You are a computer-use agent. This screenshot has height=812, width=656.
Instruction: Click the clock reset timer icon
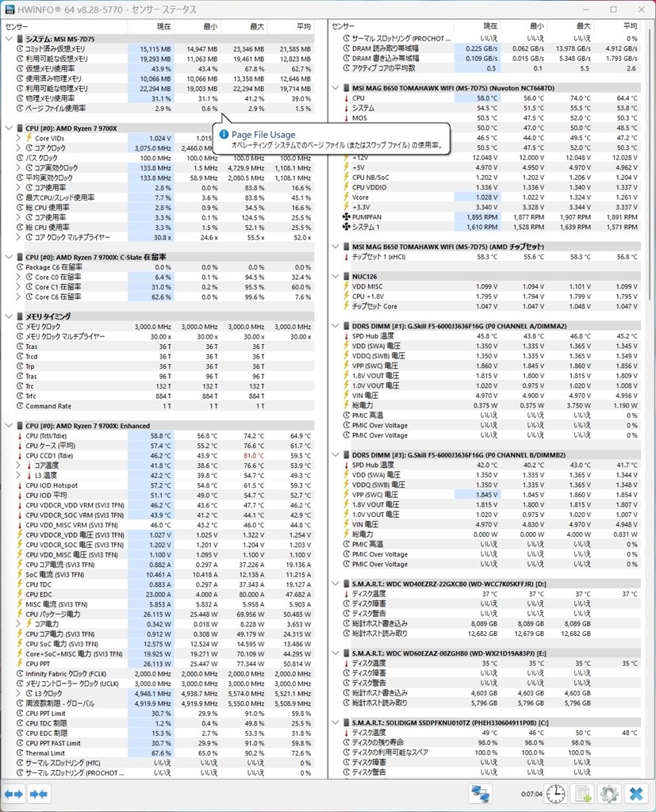point(556,794)
